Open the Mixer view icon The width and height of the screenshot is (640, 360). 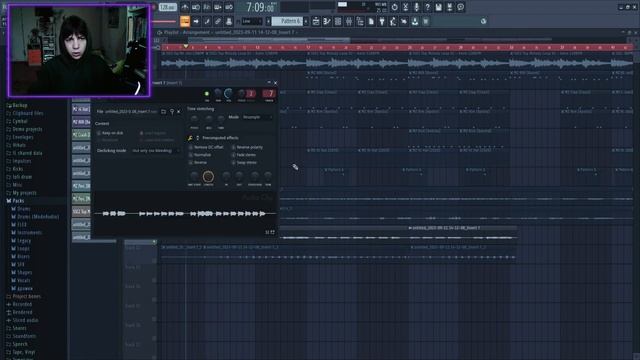pyautogui.click(x=349, y=21)
